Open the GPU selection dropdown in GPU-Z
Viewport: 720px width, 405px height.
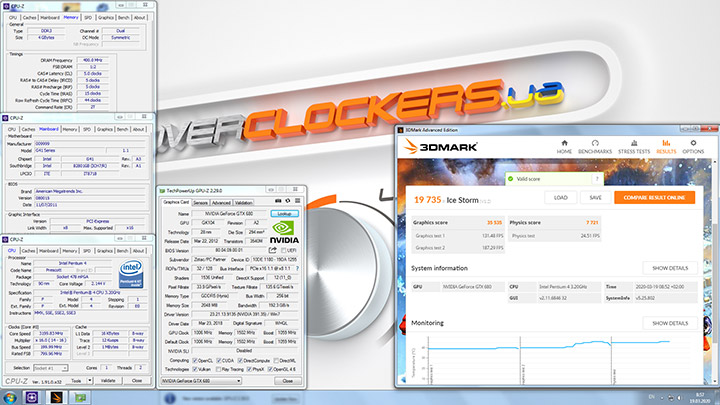201,381
